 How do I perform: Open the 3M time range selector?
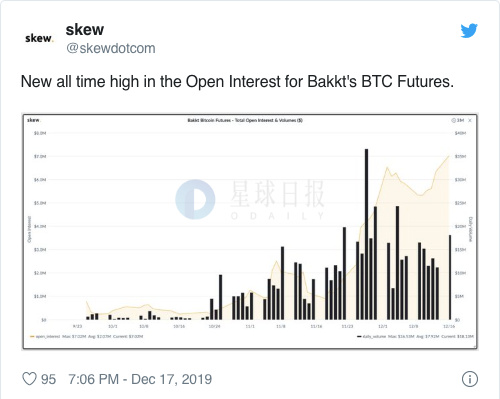tap(460, 120)
